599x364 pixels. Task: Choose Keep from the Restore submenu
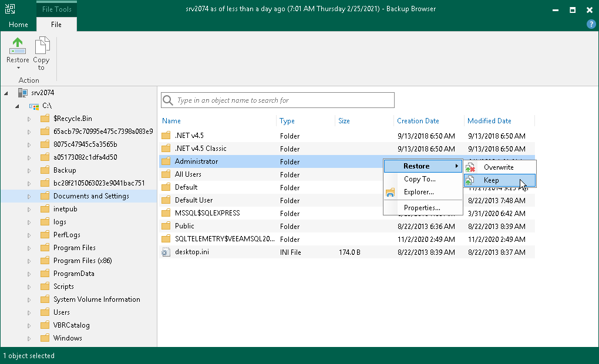click(x=492, y=181)
